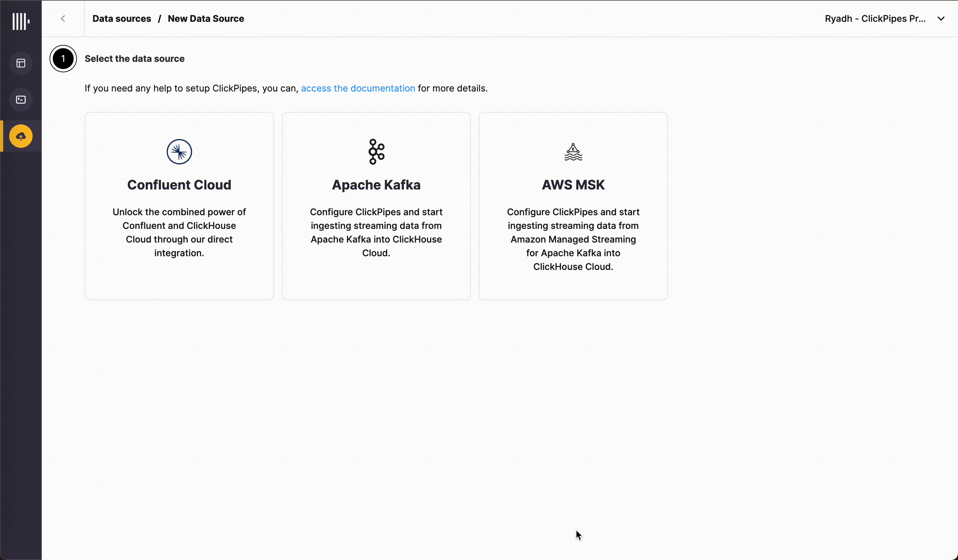The height and width of the screenshot is (560, 958).
Task: Click the ClickHouse logo in the sidebar
Action: tap(21, 21)
